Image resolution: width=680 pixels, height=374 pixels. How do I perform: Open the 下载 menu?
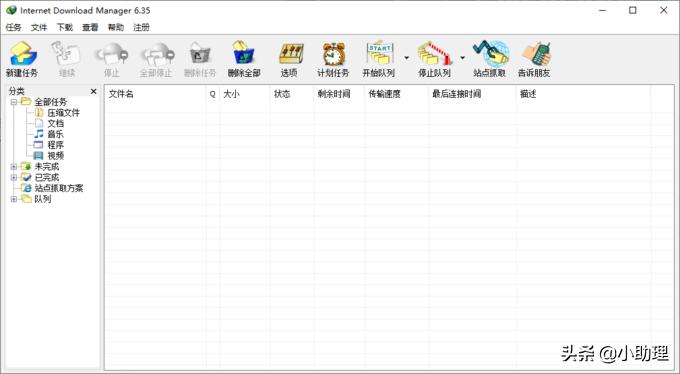[x=65, y=27]
